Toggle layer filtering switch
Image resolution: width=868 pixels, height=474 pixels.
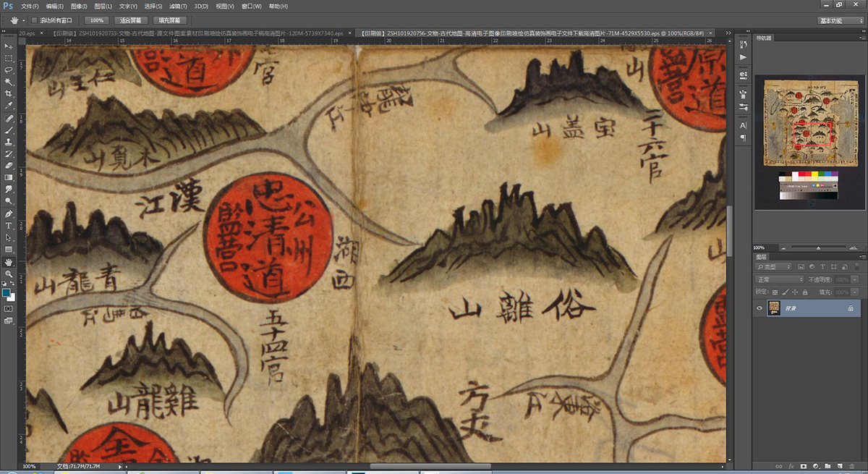click(x=856, y=267)
